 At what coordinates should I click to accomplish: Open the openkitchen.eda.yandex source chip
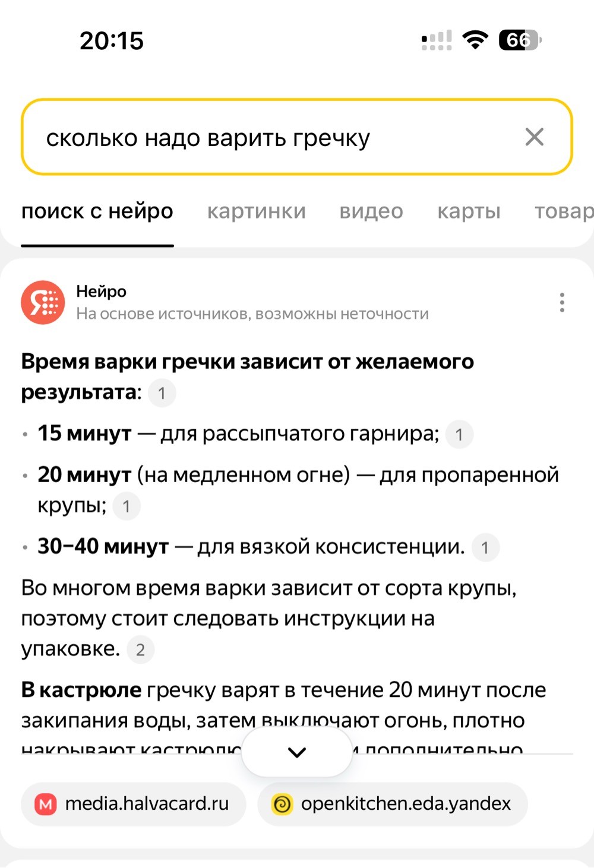(393, 804)
